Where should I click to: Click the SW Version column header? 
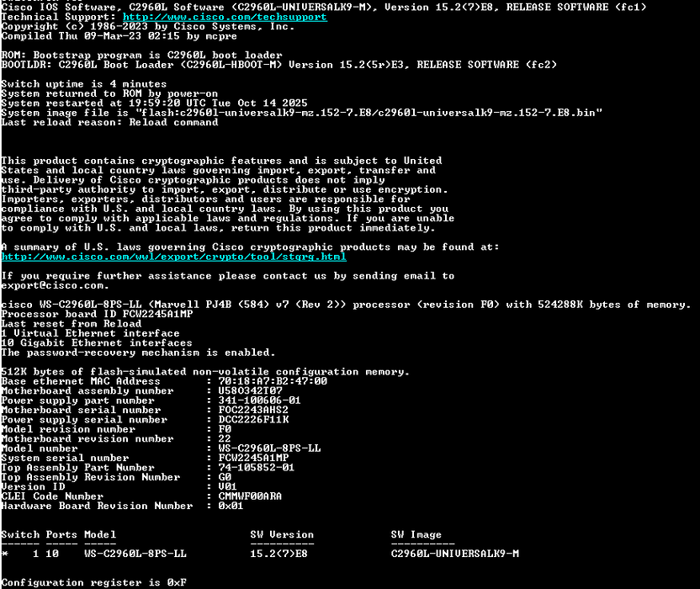tap(282, 534)
